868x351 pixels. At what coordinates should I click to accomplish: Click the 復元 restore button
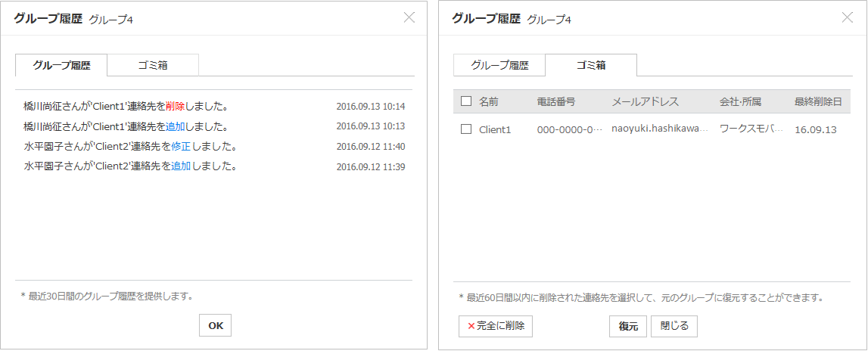point(628,326)
